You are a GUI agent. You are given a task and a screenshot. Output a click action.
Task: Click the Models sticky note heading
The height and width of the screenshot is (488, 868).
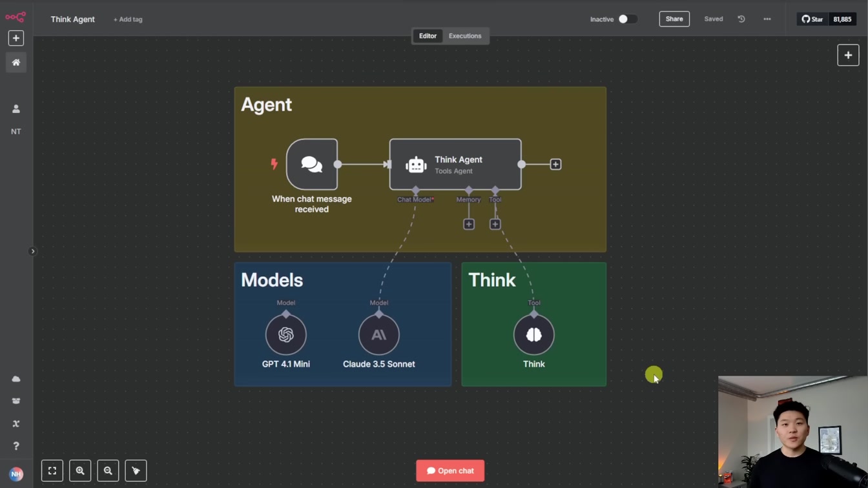(x=272, y=280)
